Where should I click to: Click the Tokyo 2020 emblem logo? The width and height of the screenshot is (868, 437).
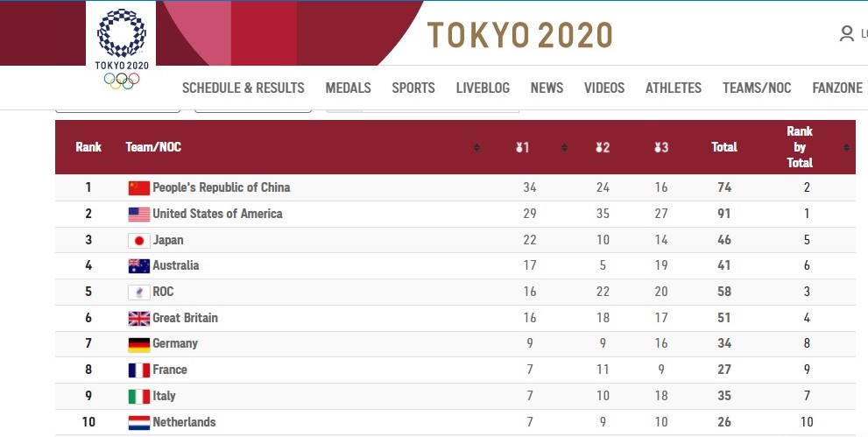pos(121,48)
